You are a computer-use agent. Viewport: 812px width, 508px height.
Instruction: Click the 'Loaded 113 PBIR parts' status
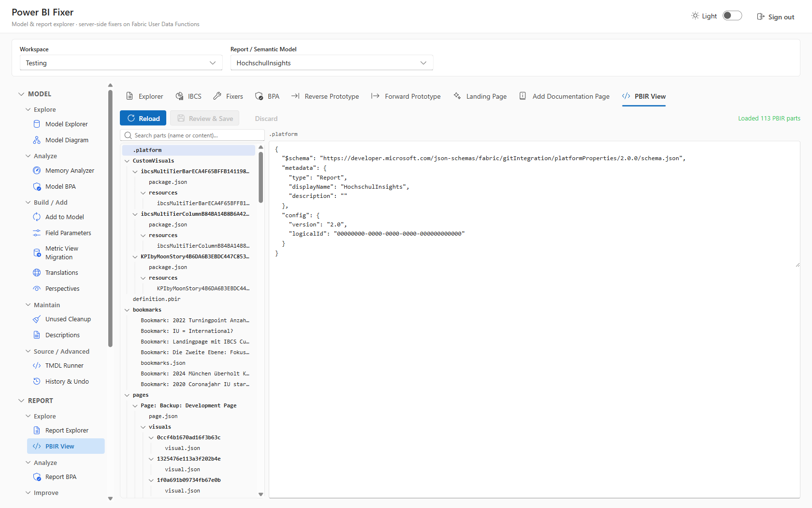tap(769, 118)
